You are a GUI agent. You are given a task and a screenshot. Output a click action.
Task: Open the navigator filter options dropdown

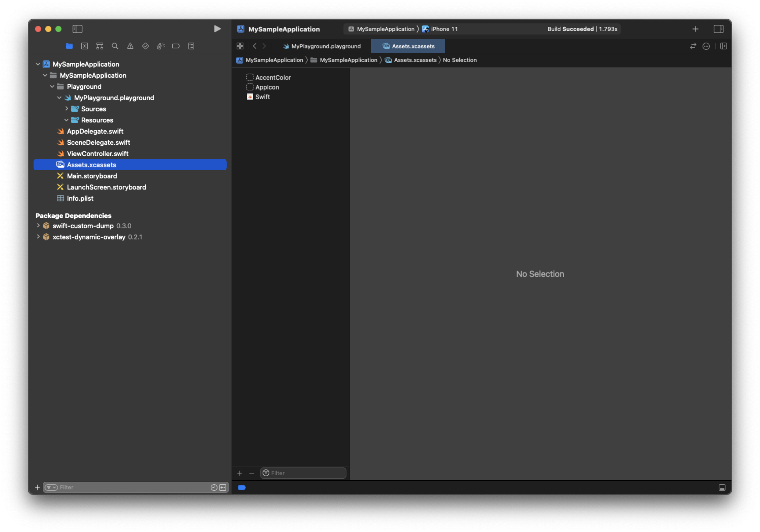pyautogui.click(x=51, y=487)
